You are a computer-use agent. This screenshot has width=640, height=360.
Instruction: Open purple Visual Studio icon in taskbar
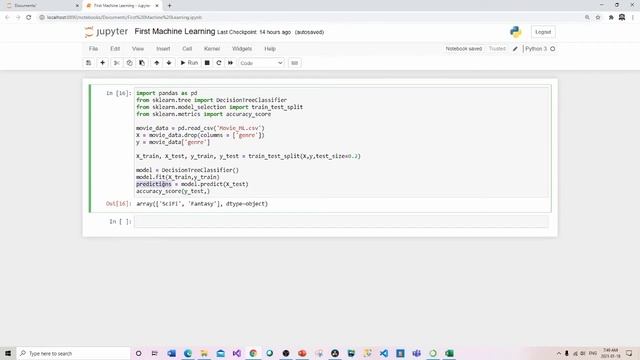tap(237, 353)
